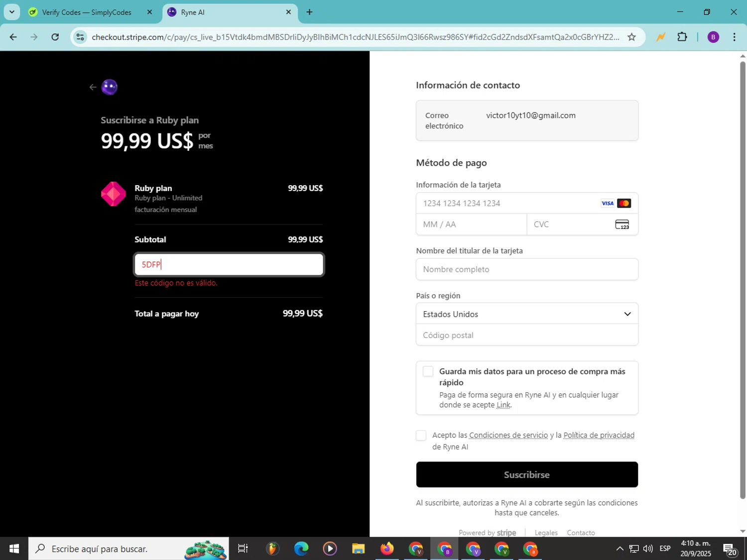Click the orange extension icon in toolbar

(660, 37)
